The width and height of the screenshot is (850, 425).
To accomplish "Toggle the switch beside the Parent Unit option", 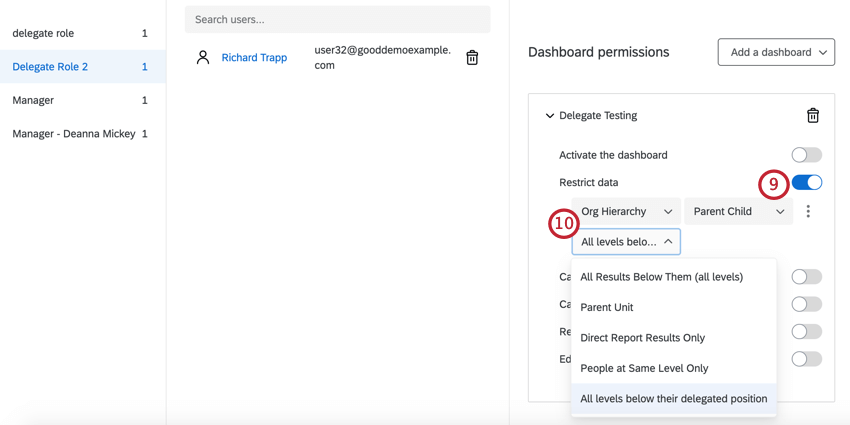I will [806, 304].
